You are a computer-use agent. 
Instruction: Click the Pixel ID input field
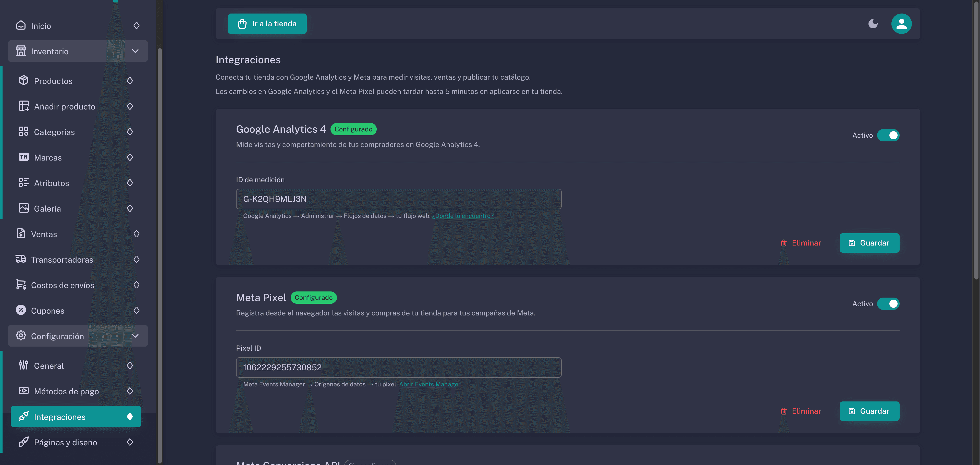pos(399,367)
